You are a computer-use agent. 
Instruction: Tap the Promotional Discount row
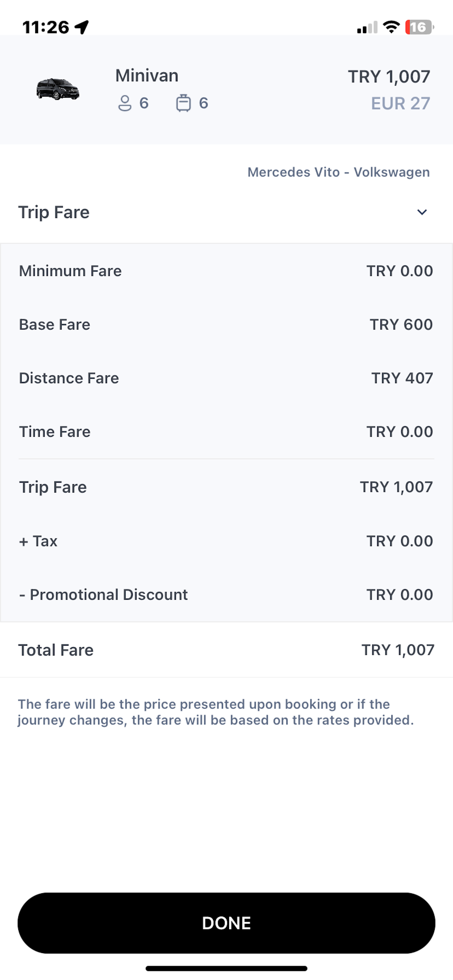coord(226,595)
